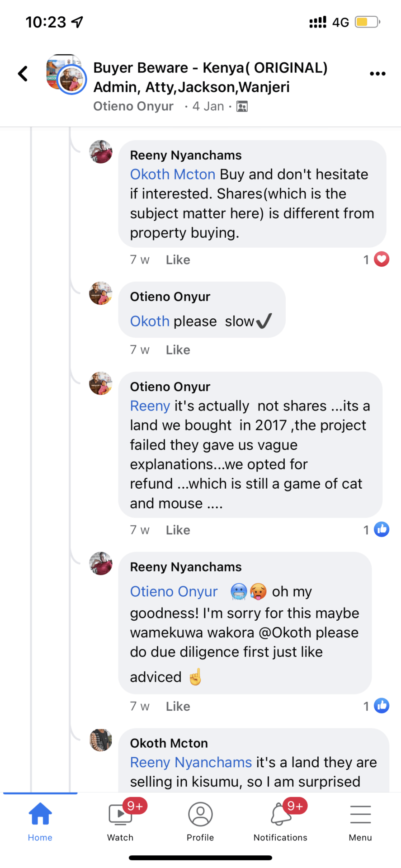
Task: Tap thumbs-up reaction on Otieno's land comment
Action: click(x=382, y=529)
